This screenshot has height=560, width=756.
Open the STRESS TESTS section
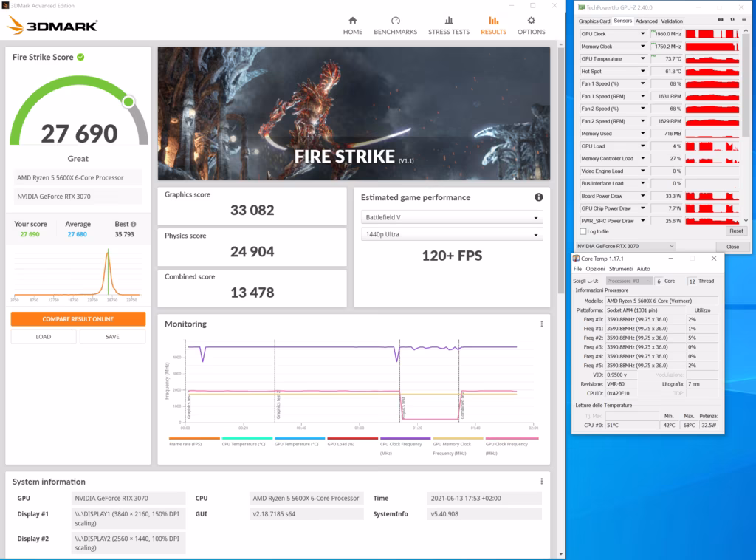point(449,26)
